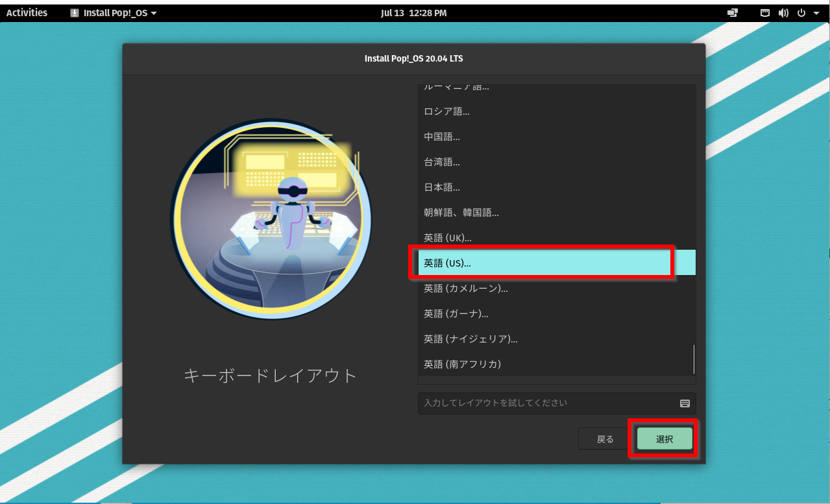Click the installer icon beside Install Pop!_OS menu
The height and width of the screenshot is (504, 830).
tap(75, 13)
